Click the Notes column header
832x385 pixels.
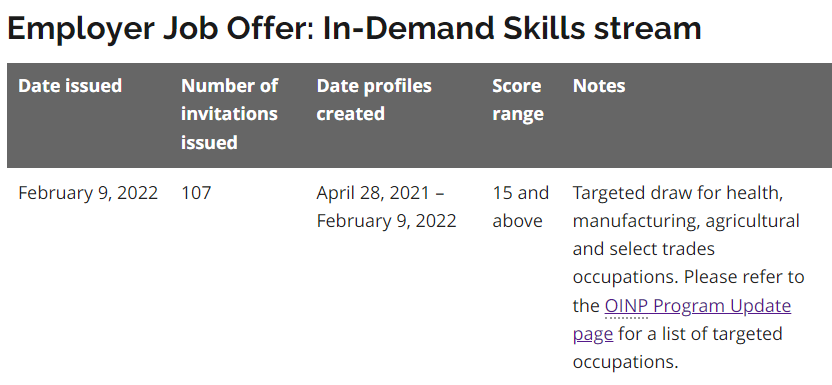599,86
